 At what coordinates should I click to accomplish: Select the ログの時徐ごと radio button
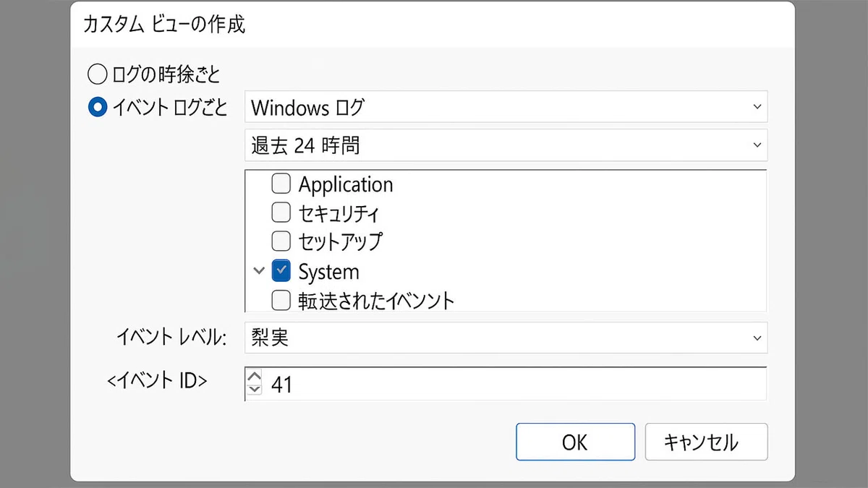tap(98, 73)
